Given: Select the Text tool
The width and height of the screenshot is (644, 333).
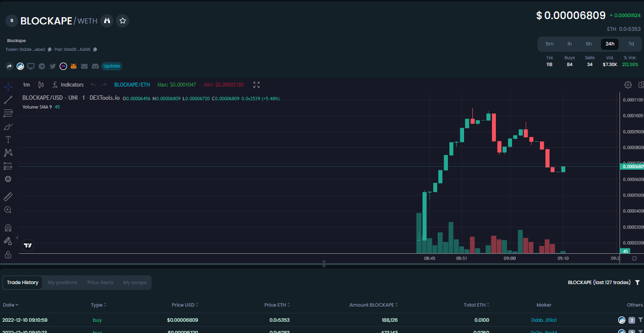Looking at the screenshot, I should pos(8,139).
